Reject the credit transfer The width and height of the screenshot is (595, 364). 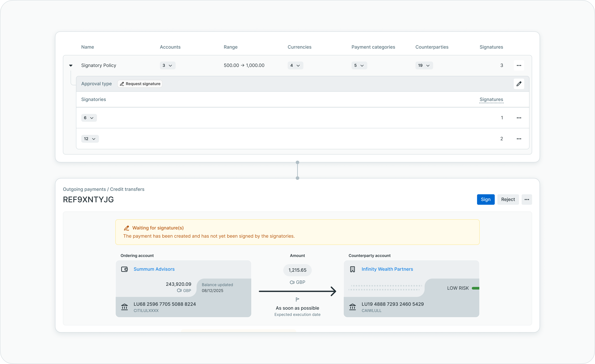coord(508,200)
